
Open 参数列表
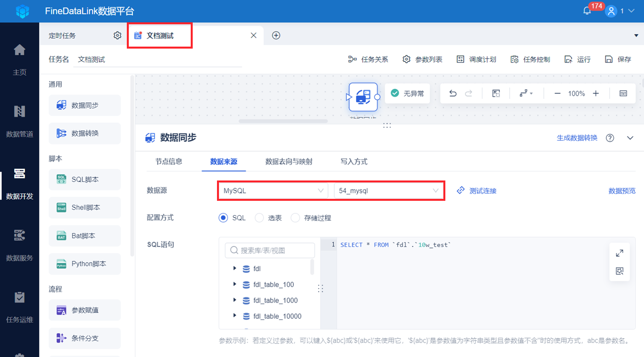(423, 59)
